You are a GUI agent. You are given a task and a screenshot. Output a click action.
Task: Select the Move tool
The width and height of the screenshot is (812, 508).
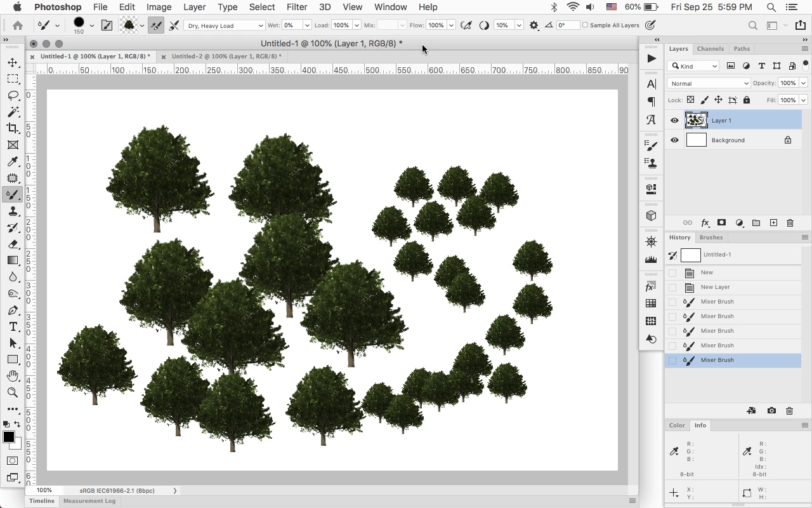(13, 62)
